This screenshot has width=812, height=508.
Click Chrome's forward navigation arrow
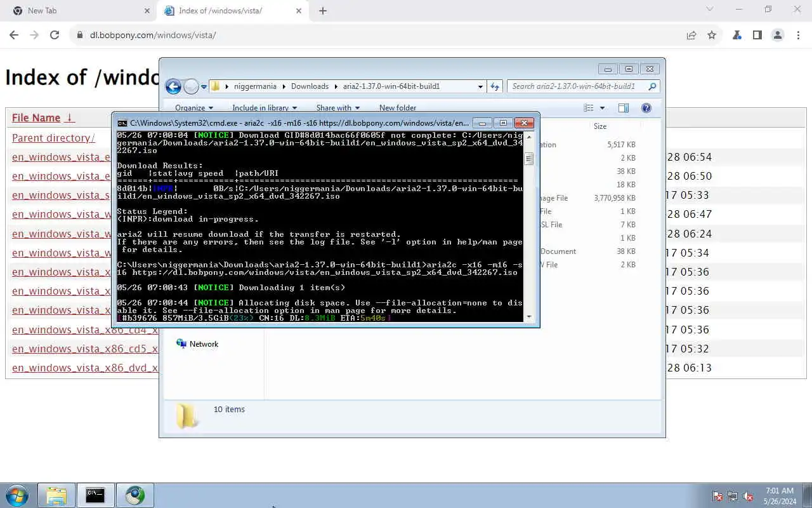click(34, 35)
